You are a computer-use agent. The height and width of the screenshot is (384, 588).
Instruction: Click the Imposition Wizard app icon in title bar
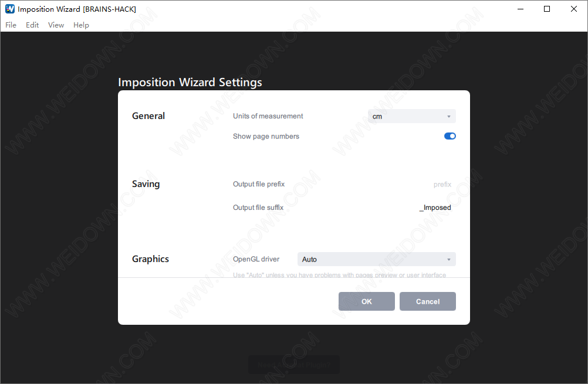pos(10,9)
